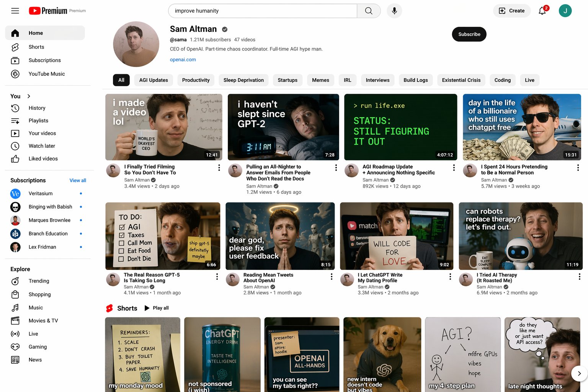Open more options for I Tried AI Therapy
The height and width of the screenshot is (392, 588).
click(x=579, y=276)
